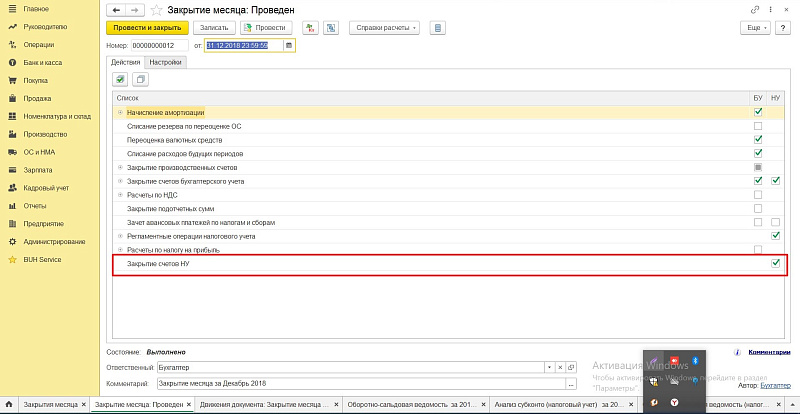800x414 pixels.
Task: Get link via the chain icon
Action: [753, 8]
